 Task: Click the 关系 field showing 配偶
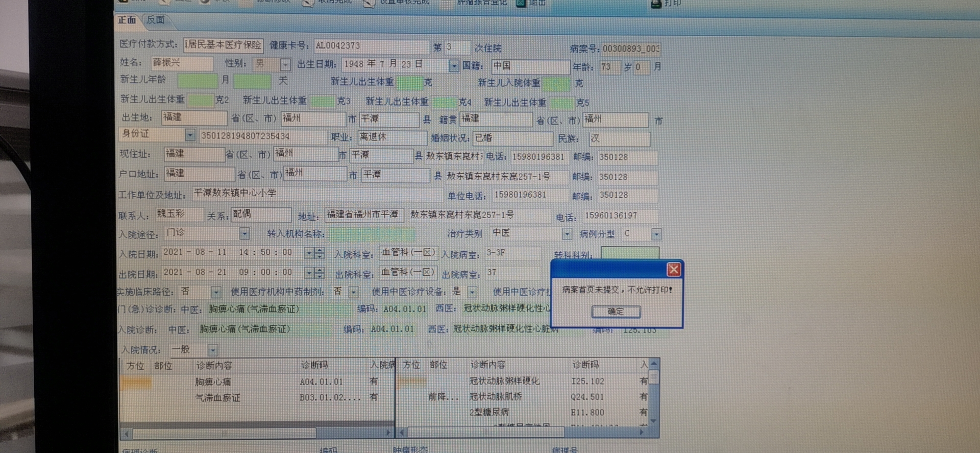[x=261, y=214]
